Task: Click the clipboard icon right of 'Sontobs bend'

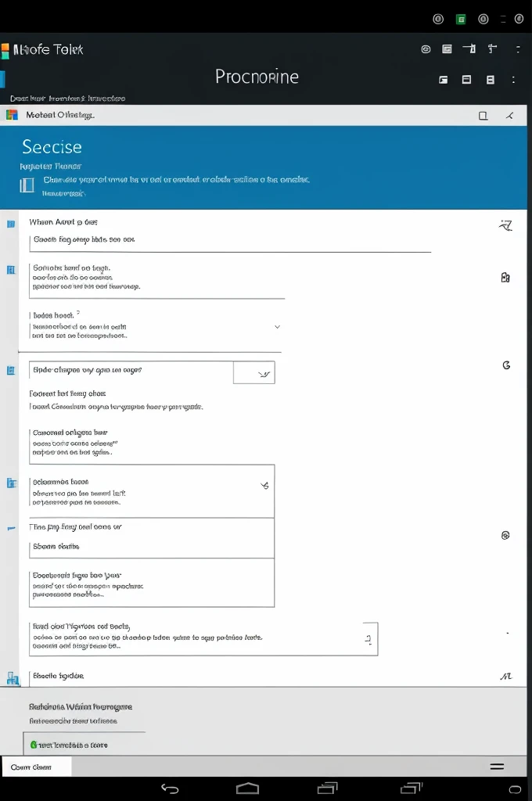Action: tap(505, 278)
